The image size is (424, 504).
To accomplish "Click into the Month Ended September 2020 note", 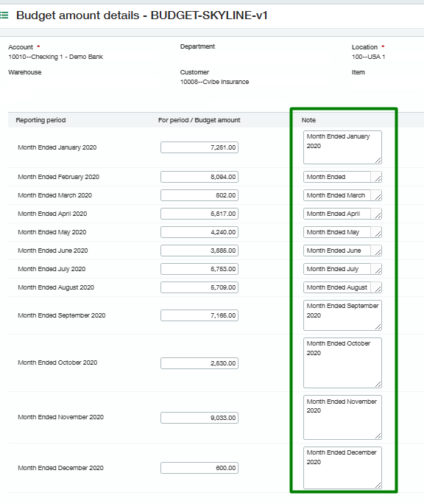I will click(x=342, y=315).
